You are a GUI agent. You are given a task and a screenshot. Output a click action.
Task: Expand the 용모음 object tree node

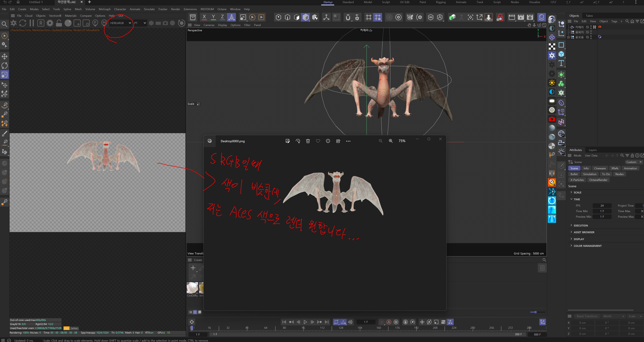[x=568, y=37]
